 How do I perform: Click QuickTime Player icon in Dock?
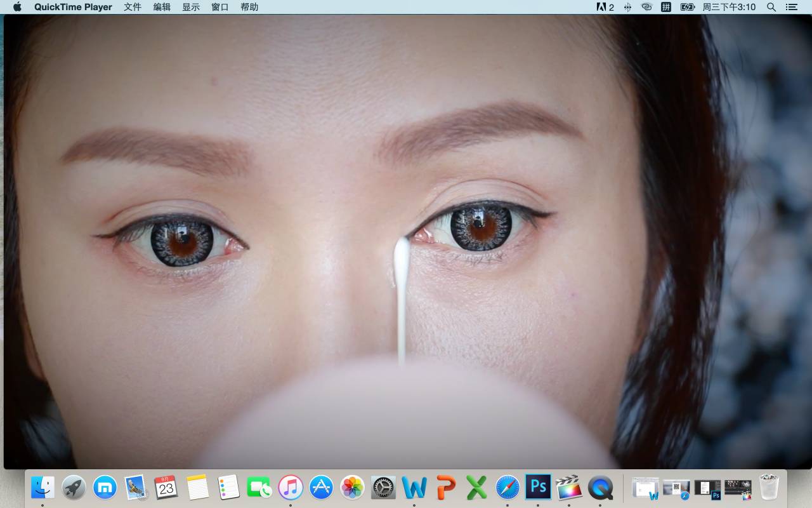pos(600,488)
